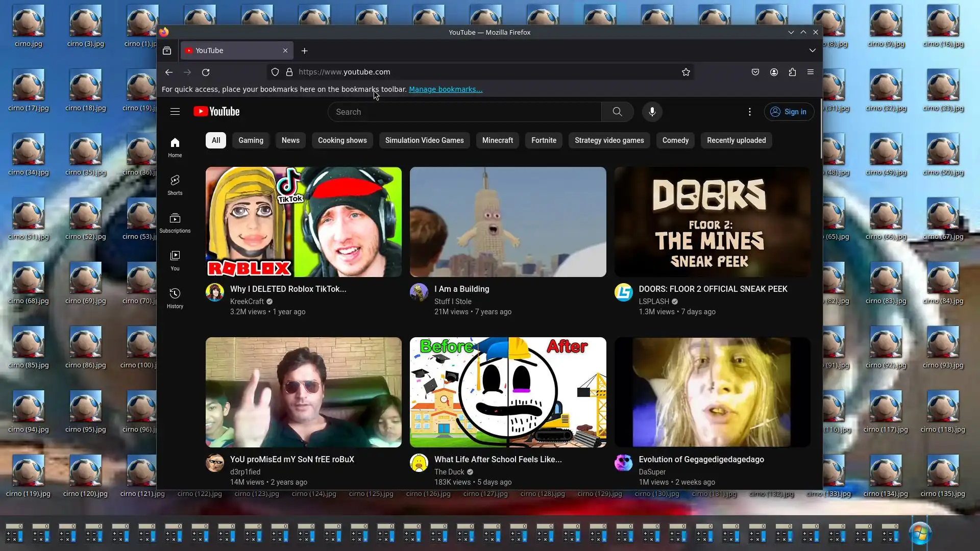Open Firefox application hamburger menu
The width and height of the screenshot is (980, 551).
tap(811, 72)
